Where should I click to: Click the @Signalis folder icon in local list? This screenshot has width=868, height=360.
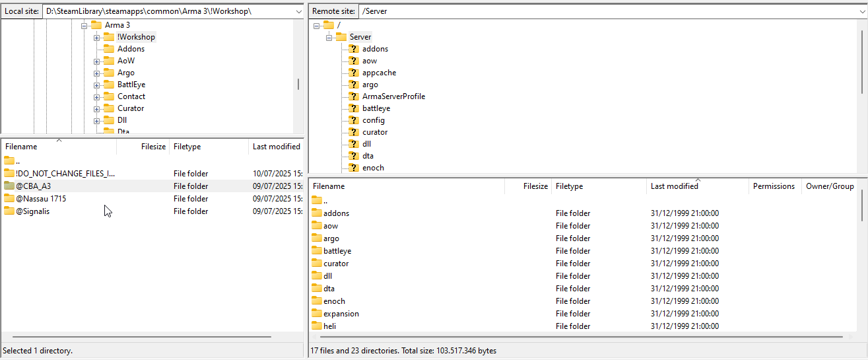(9, 211)
